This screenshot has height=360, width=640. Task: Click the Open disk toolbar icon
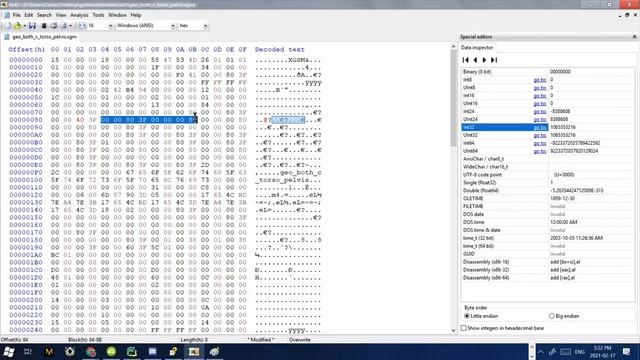[x=54, y=26]
